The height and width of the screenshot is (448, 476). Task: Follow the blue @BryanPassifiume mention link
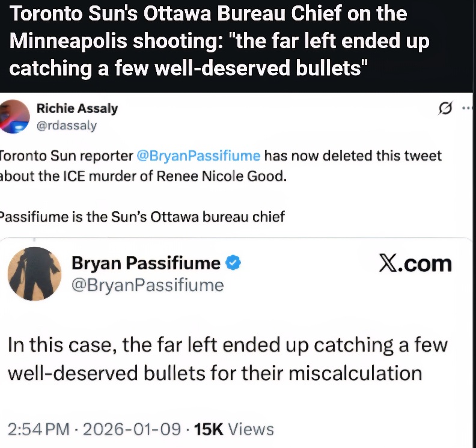(x=198, y=156)
